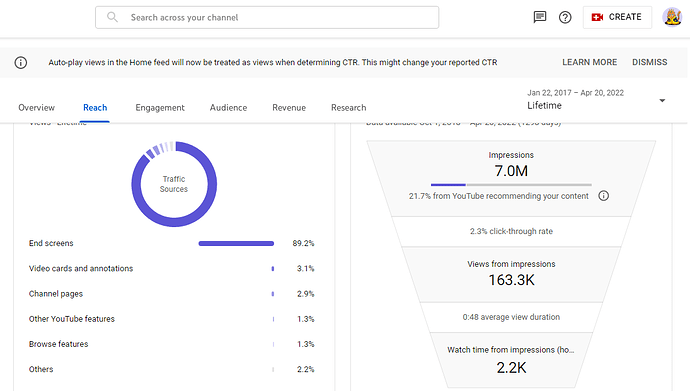Open the Engagement tab
Viewport: 690px width, 391px height.
(x=160, y=108)
